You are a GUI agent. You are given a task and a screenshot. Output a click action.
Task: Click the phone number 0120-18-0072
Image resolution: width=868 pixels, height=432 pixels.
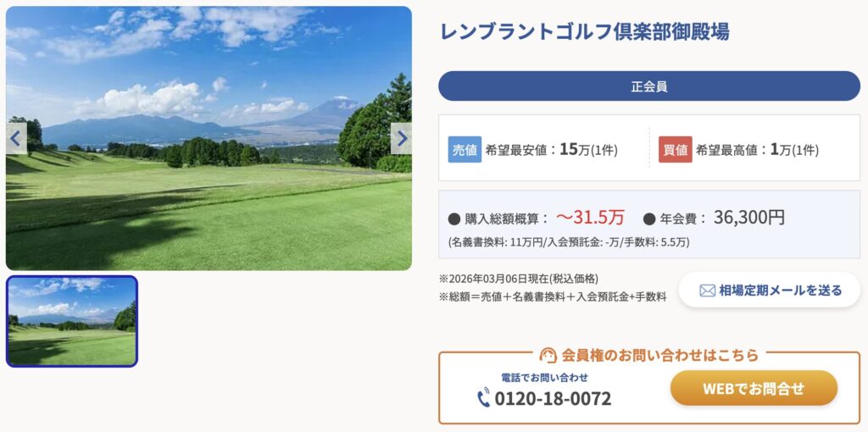click(x=553, y=398)
